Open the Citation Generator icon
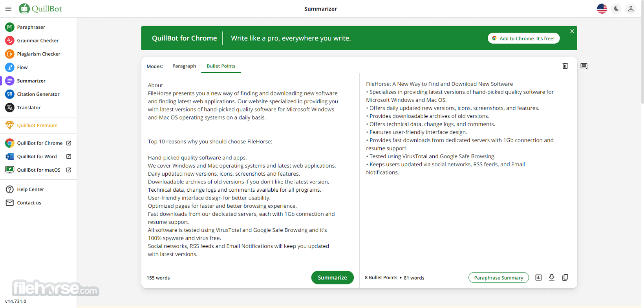Viewport: 644px width, 308px height. tap(10, 94)
